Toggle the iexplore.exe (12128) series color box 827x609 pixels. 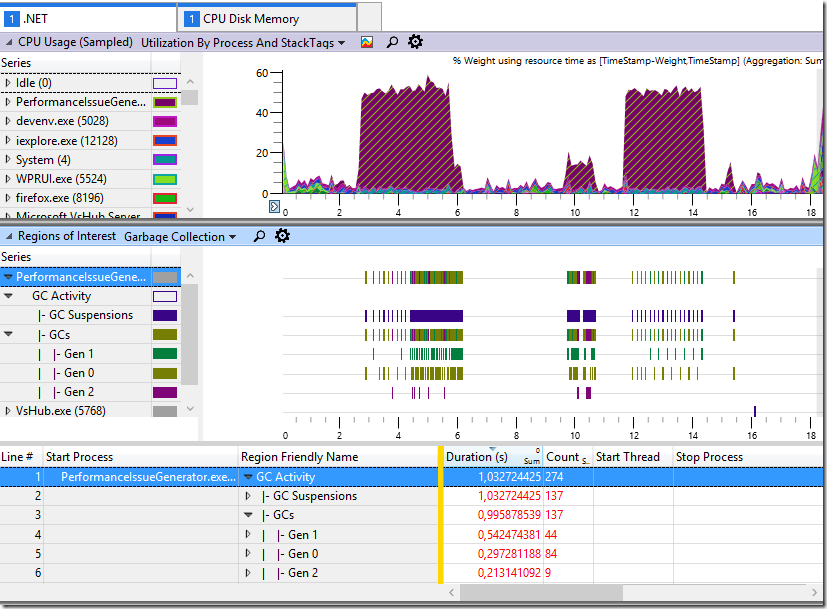(165, 141)
